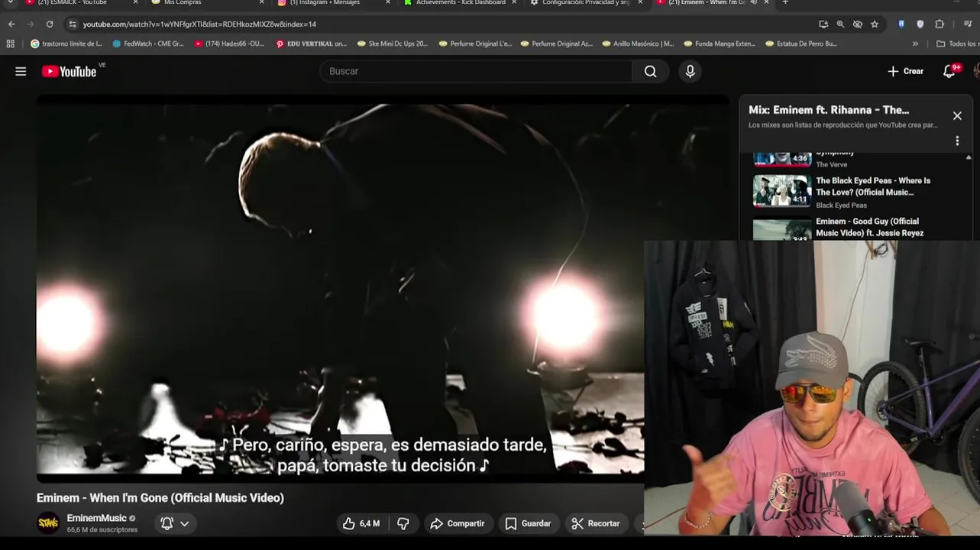The image size is (980, 550).
Task: View site information icon in address bar
Action: [73, 24]
